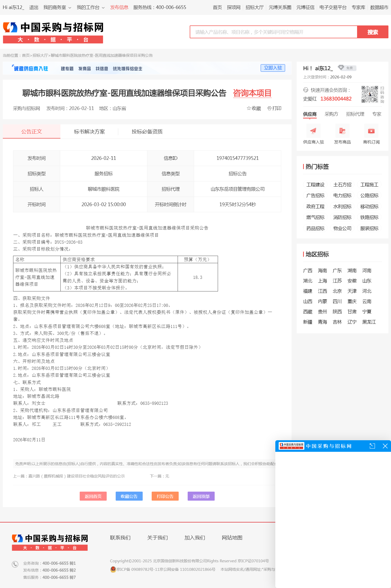Click 发布信息 in top bar
The width and height of the screenshot is (391, 588).
tap(119, 7)
